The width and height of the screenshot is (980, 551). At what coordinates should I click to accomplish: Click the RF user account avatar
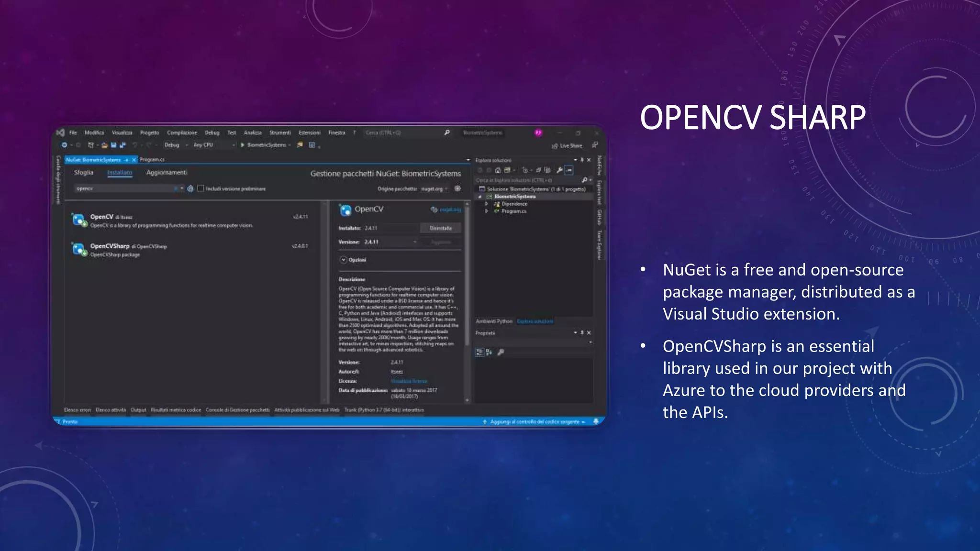pyautogui.click(x=538, y=132)
